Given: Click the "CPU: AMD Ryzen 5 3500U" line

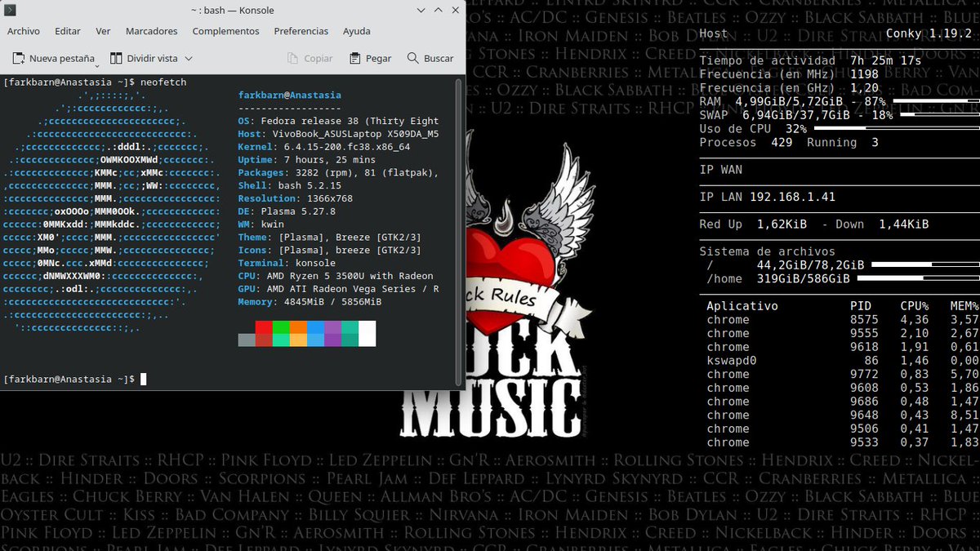Looking at the screenshot, I should point(336,276).
